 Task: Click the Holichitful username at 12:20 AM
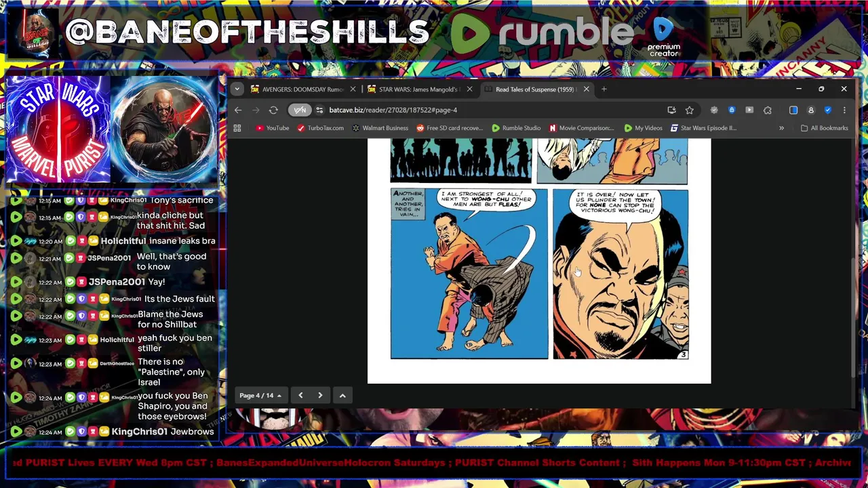tap(123, 241)
